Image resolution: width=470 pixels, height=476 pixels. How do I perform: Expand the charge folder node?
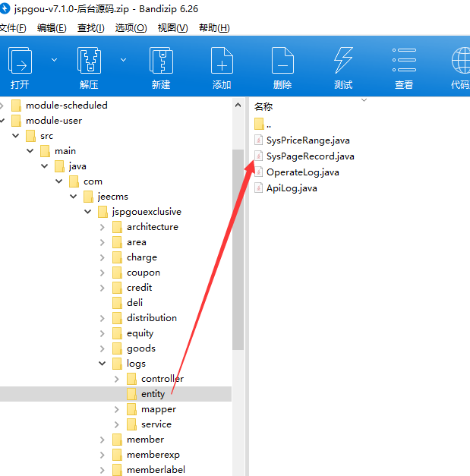103,257
